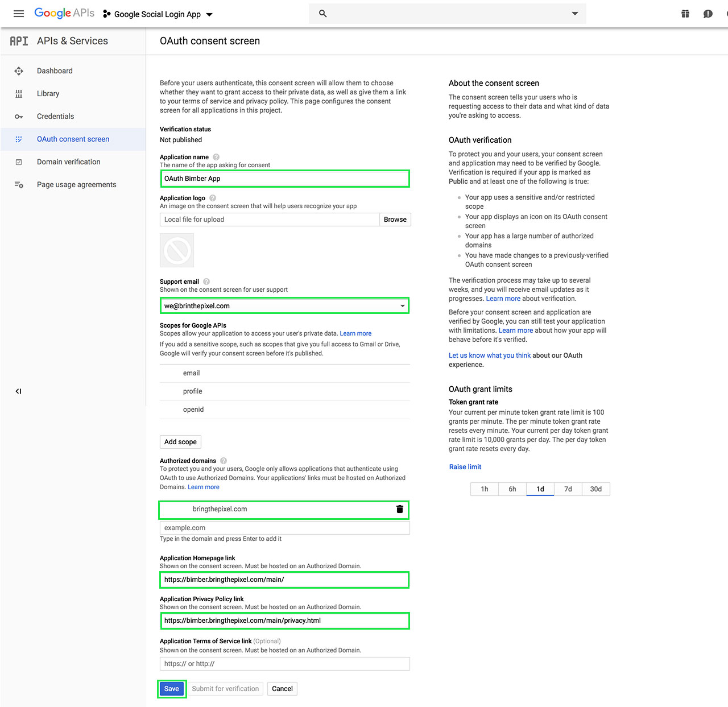Click the OAuth consent screen sidebar icon
The height and width of the screenshot is (707, 728).
(x=19, y=139)
